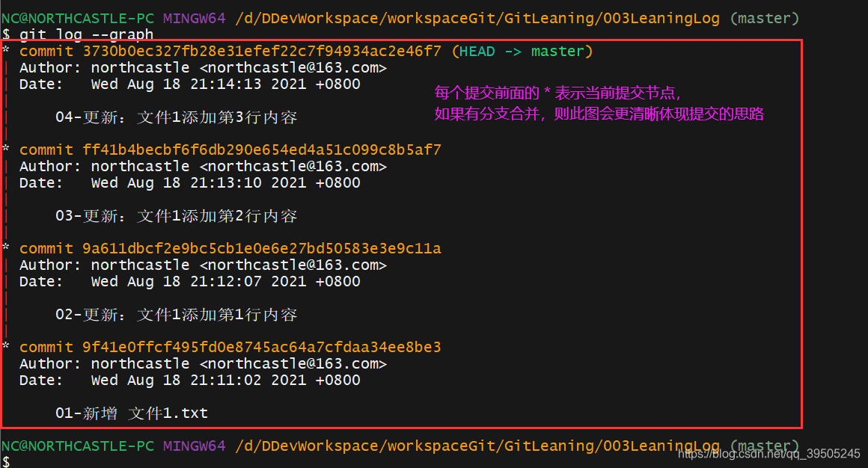Click the date "Wed Aug 18 21:13:10 2021"

[x=199, y=182]
